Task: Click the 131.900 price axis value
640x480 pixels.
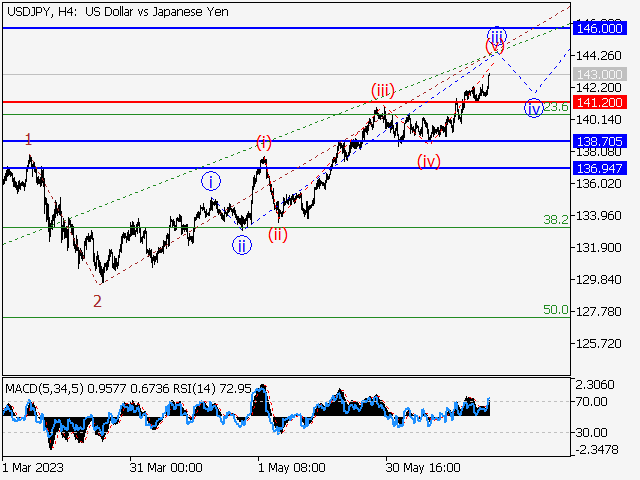Action: 598,248
